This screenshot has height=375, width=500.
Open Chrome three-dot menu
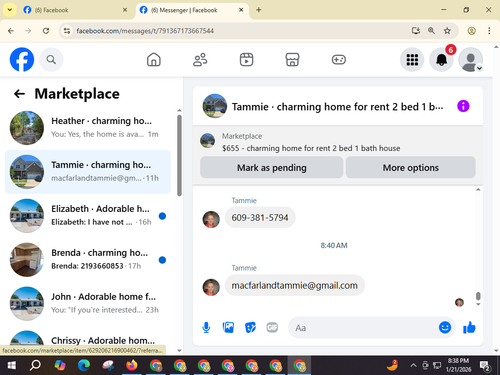tap(489, 31)
